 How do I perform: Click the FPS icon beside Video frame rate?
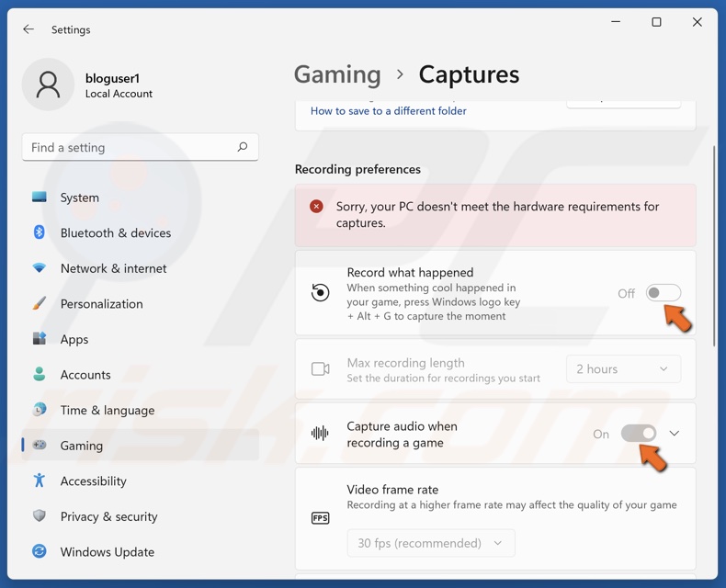320,518
